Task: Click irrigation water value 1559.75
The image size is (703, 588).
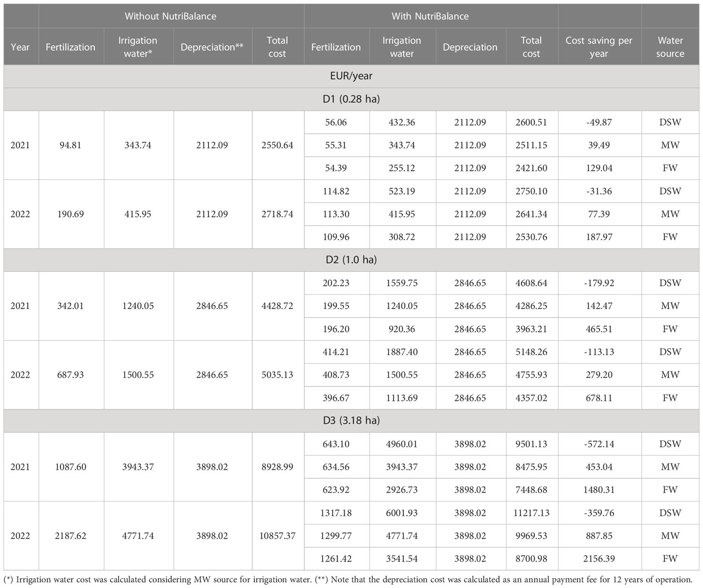Action: coord(402,283)
